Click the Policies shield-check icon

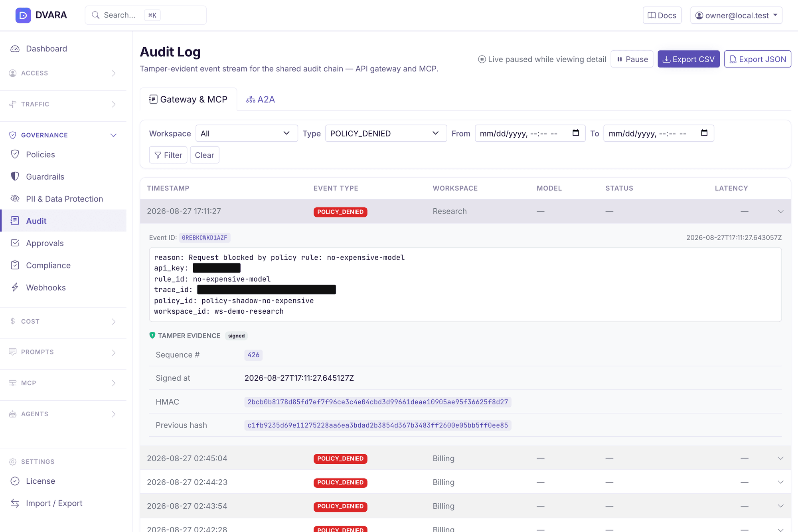tap(15, 154)
